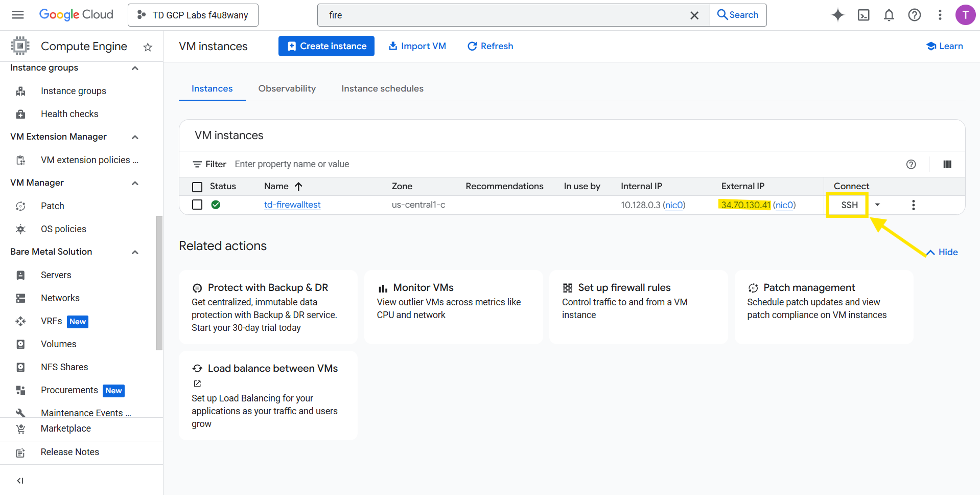
Task: Collapse the Bare Metal Solution section
Action: [135, 252]
